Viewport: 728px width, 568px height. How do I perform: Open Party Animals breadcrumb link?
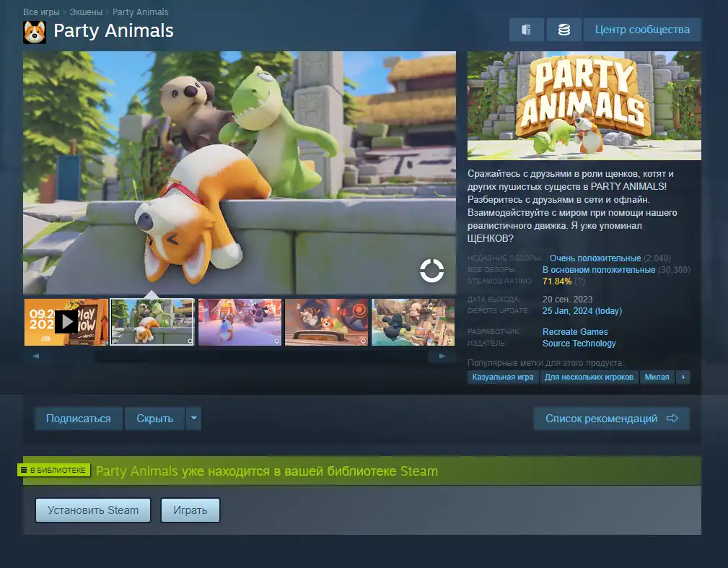(140, 12)
